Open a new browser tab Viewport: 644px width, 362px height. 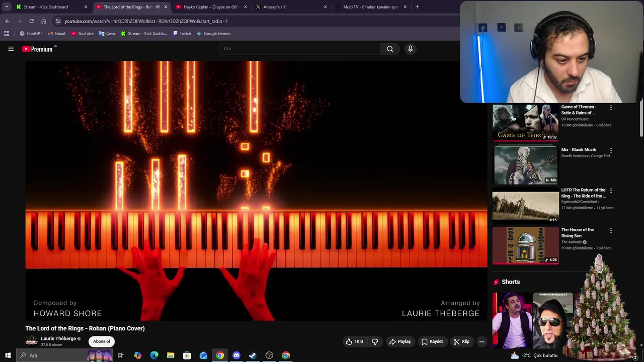pos(417,7)
